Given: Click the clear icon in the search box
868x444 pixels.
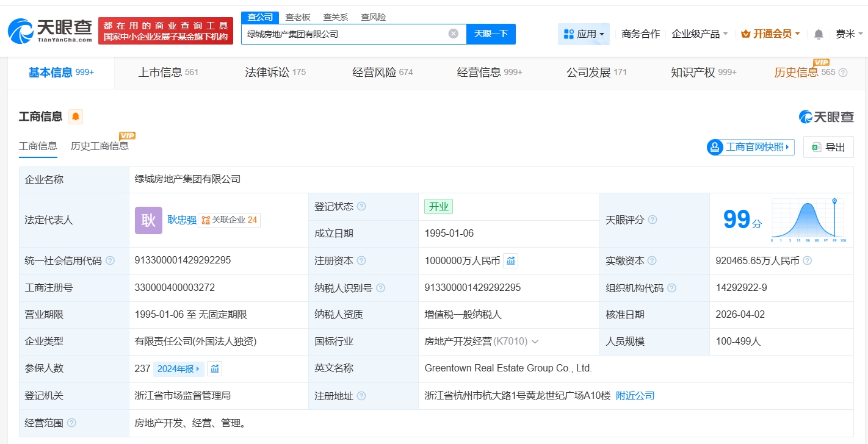Looking at the screenshot, I should coord(453,34).
